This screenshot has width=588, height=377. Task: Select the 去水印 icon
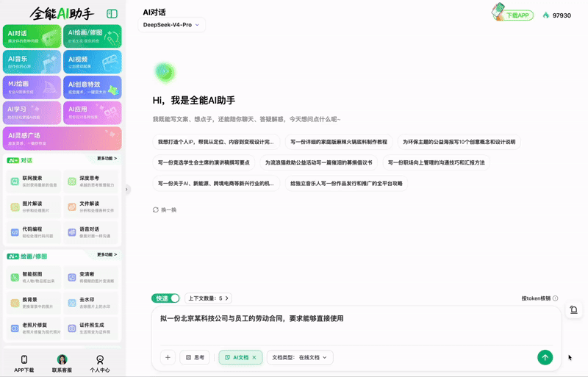(72, 303)
